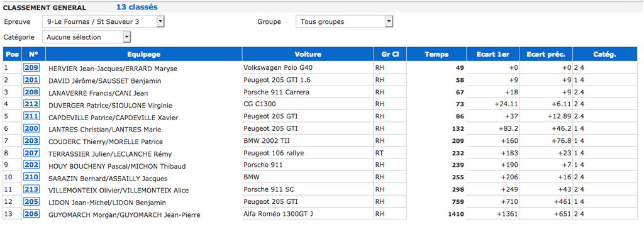Viewport: 644px width, 229px height.
Task: Click car number 201 link
Action: click(31, 80)
